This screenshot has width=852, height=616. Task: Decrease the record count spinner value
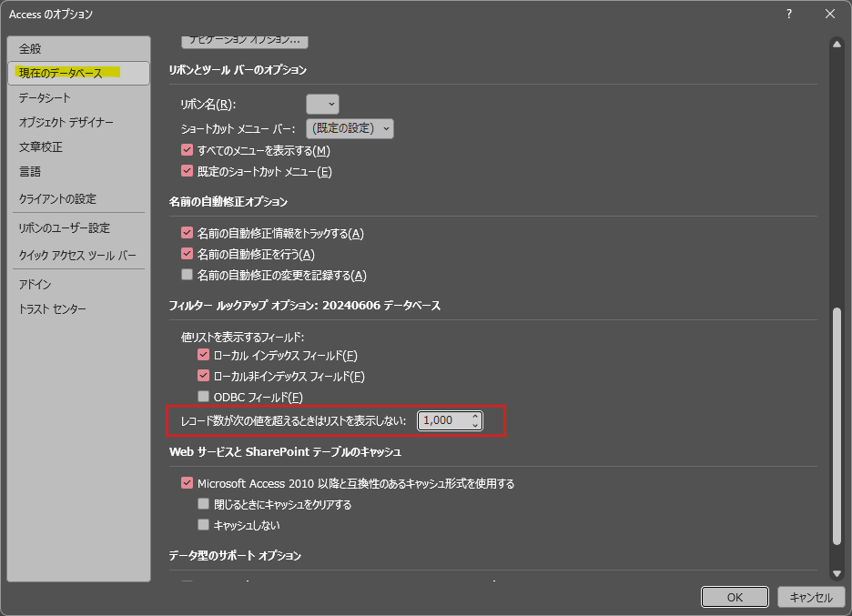click(x=474, y=425)
